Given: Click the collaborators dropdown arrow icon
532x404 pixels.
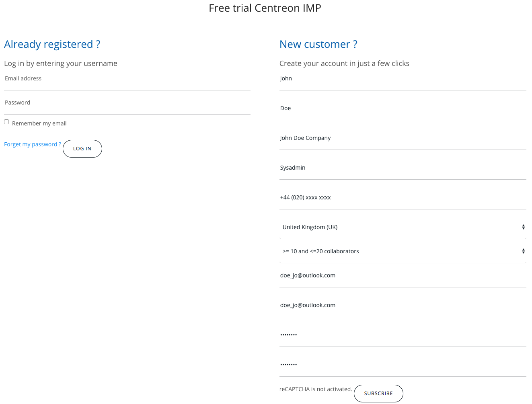Looking at the screenshot, I should [x=523, y=251].
